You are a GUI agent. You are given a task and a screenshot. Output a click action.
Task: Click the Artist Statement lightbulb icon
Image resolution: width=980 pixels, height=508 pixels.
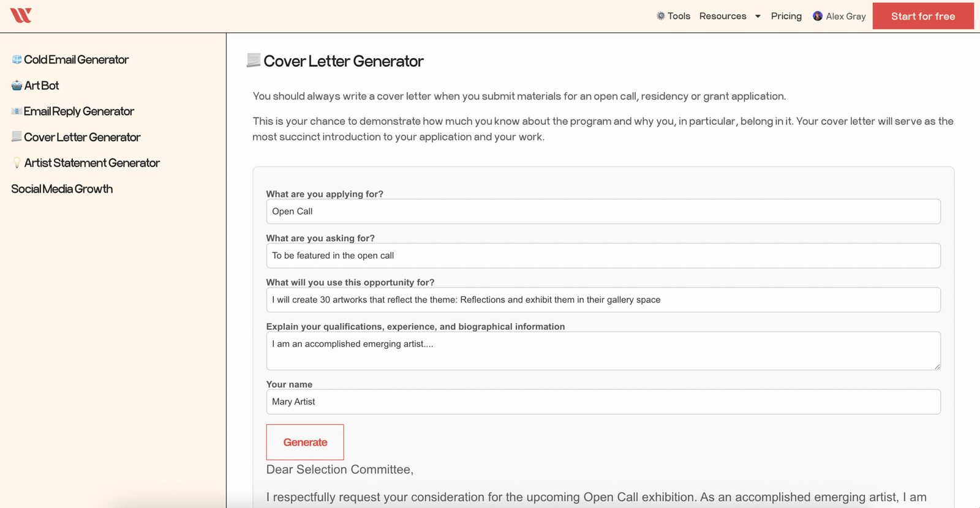click(x=17, y=163)
